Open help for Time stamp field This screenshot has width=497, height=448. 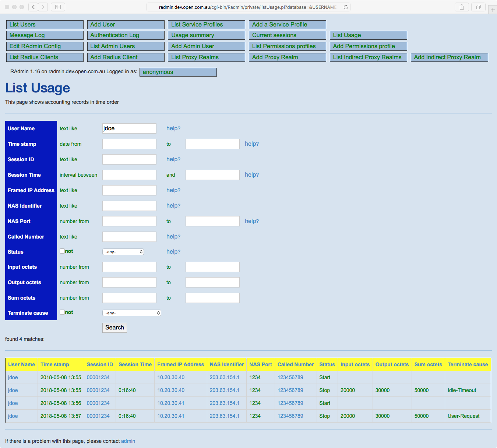pos(252,144)
